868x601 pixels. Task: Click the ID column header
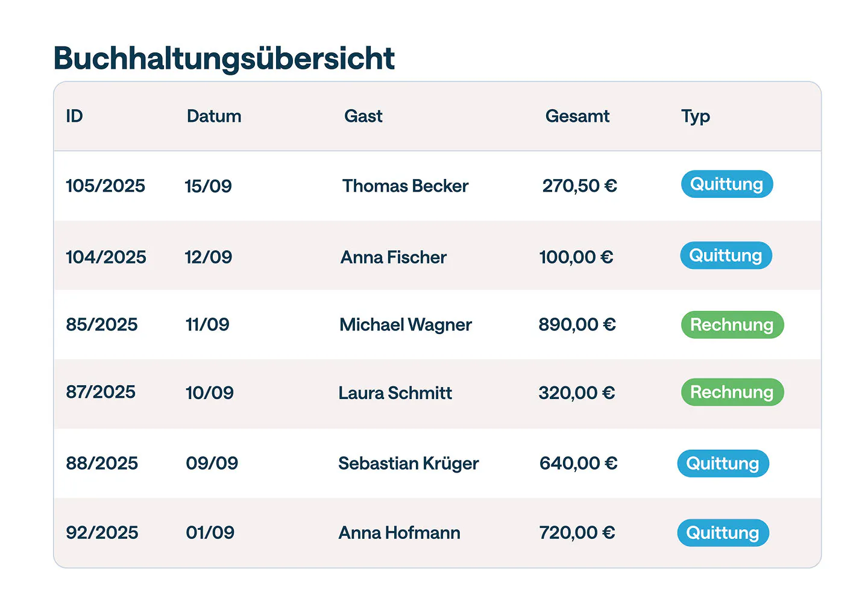(74, 116)
